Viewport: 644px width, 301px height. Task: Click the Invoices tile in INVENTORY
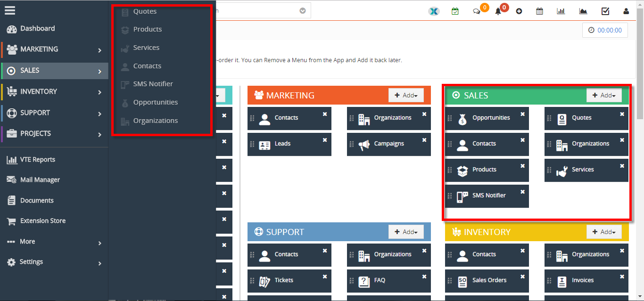pyautogui.click(x=586, y=281)
